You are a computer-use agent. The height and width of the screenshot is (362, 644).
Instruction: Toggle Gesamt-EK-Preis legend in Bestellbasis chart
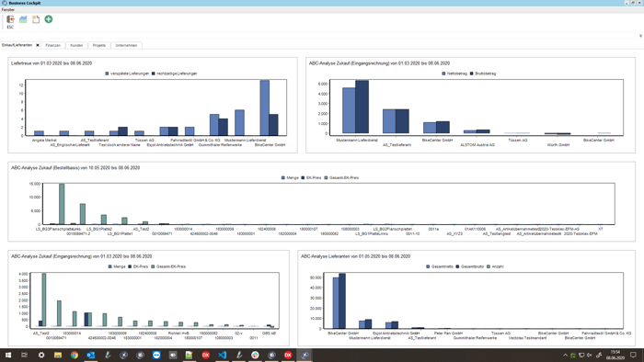pos(341,178)
